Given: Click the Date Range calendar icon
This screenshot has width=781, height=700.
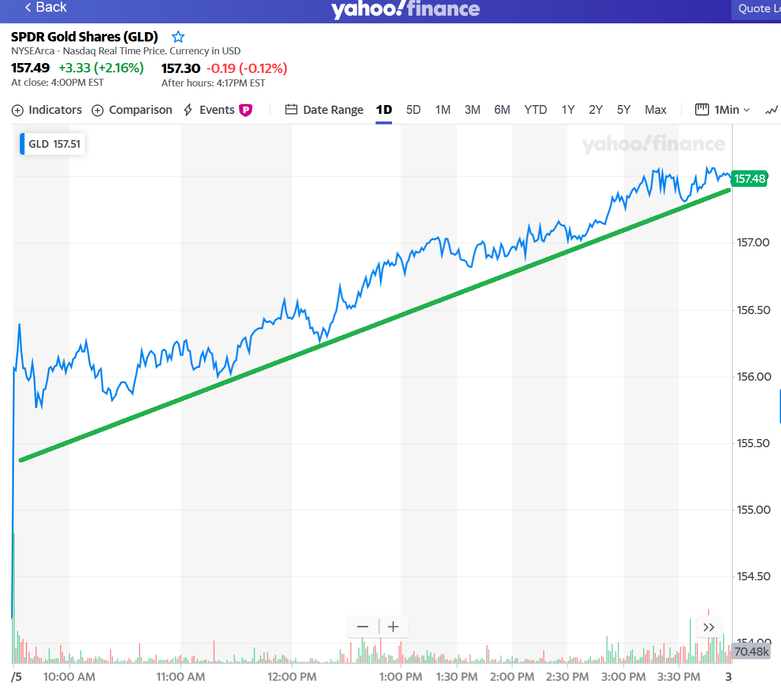Looking at the screenshot, I should pyautogui.click(x=291, y=109).
